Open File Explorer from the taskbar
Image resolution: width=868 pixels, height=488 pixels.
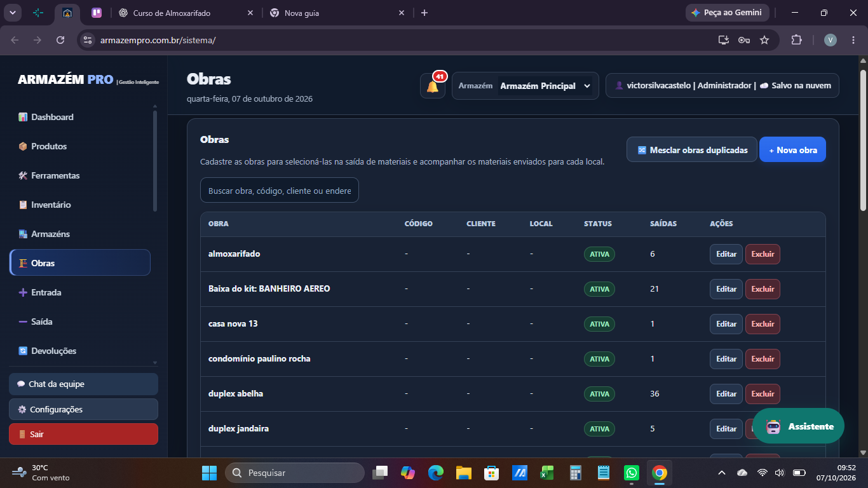click(463, 473)
